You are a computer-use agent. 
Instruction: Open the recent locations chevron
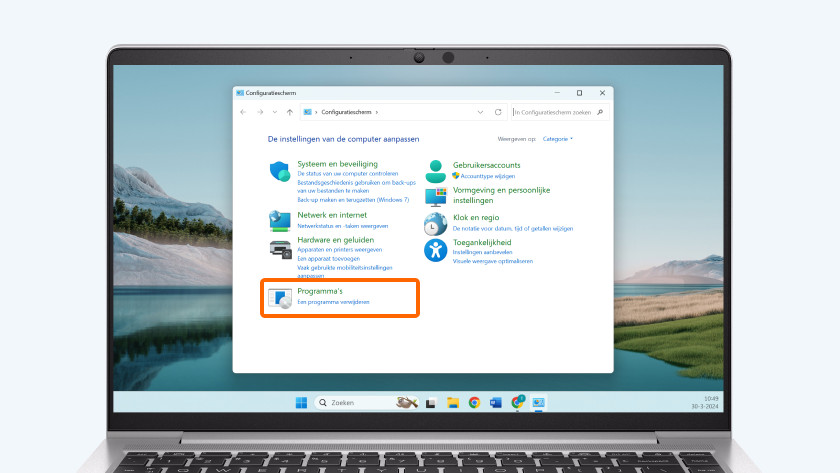(x=275, y=112)
